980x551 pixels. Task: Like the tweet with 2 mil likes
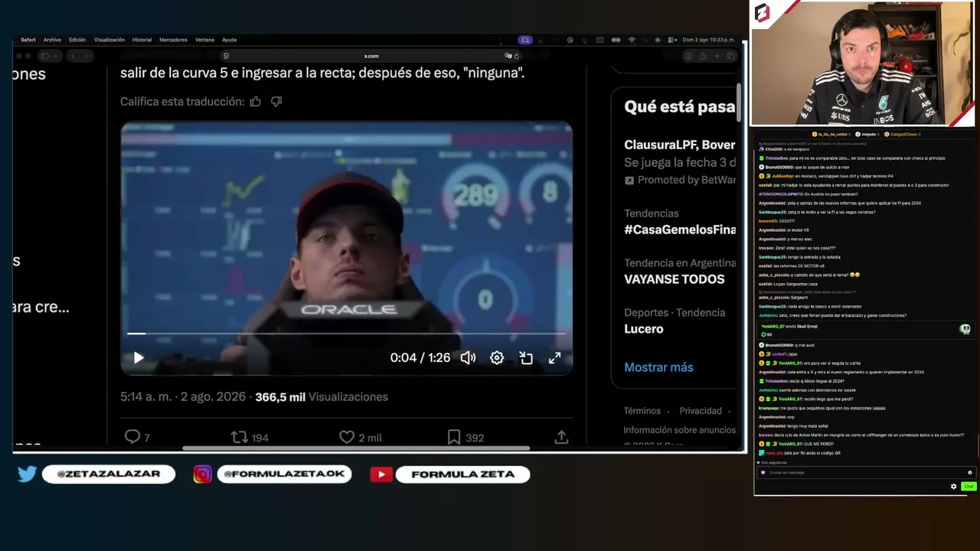coord(347,437)
